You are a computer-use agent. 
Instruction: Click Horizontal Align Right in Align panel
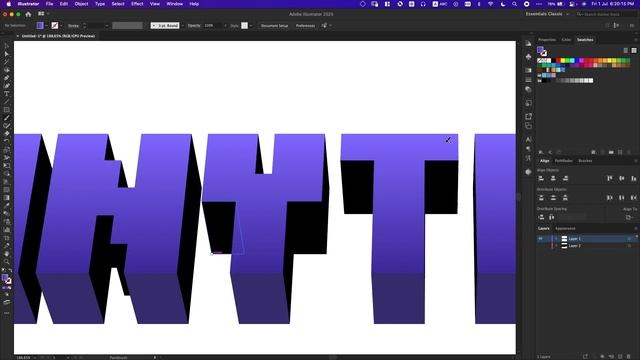[x=565, y=178]
